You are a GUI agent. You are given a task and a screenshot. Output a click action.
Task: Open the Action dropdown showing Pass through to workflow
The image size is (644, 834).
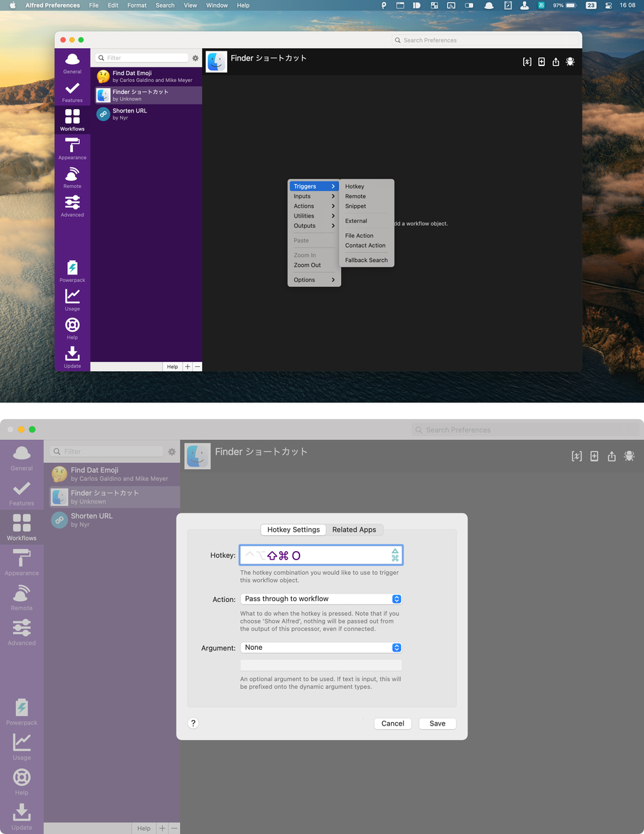tap(321, 599)
